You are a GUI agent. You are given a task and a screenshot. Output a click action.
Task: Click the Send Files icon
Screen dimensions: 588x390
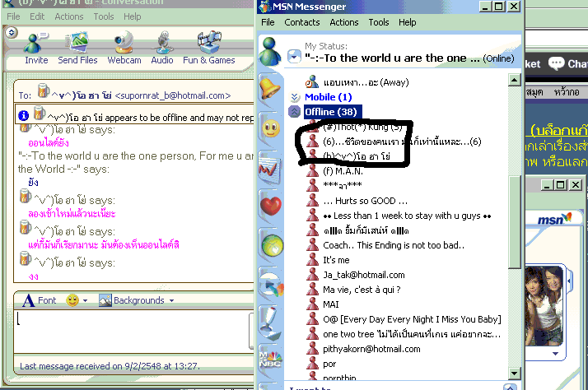(x=77, y=42)
